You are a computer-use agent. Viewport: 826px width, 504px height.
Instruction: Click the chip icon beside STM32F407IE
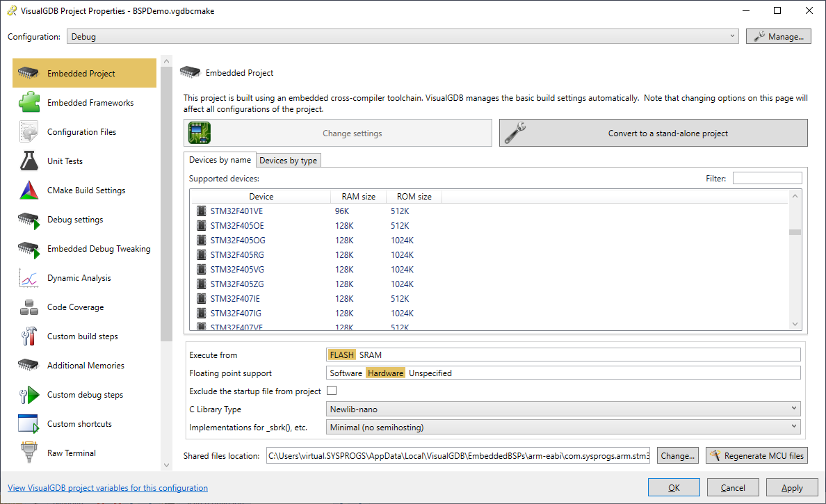201,299
